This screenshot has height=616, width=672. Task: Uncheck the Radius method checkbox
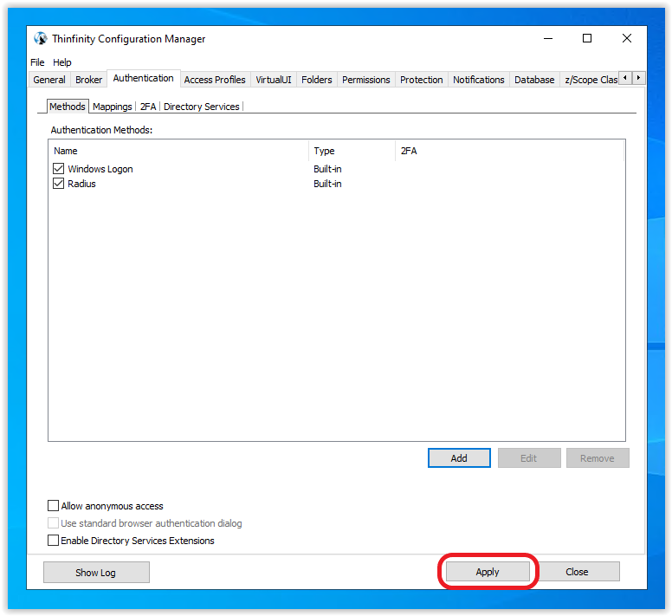coord(58,184)
